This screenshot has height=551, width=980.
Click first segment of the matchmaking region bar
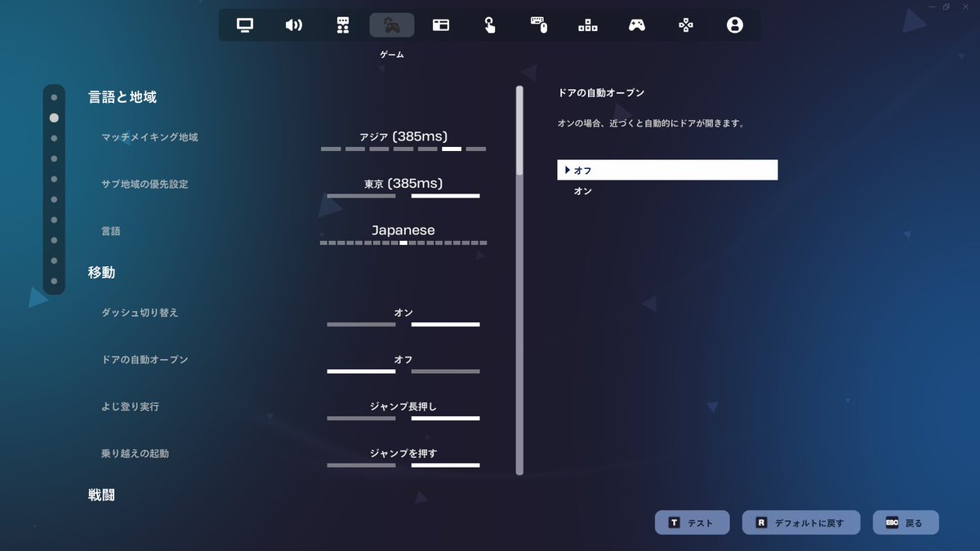point(331,149)
